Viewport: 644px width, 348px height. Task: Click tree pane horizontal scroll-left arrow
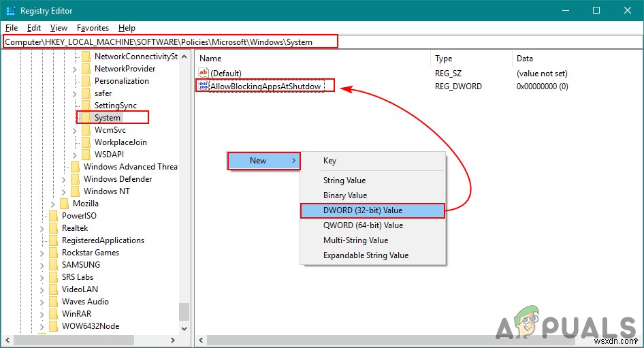tap(7, 341)
